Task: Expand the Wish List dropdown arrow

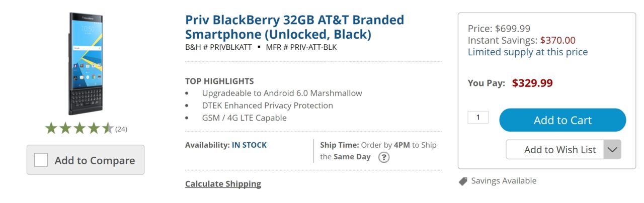Action: click(612, 149)
